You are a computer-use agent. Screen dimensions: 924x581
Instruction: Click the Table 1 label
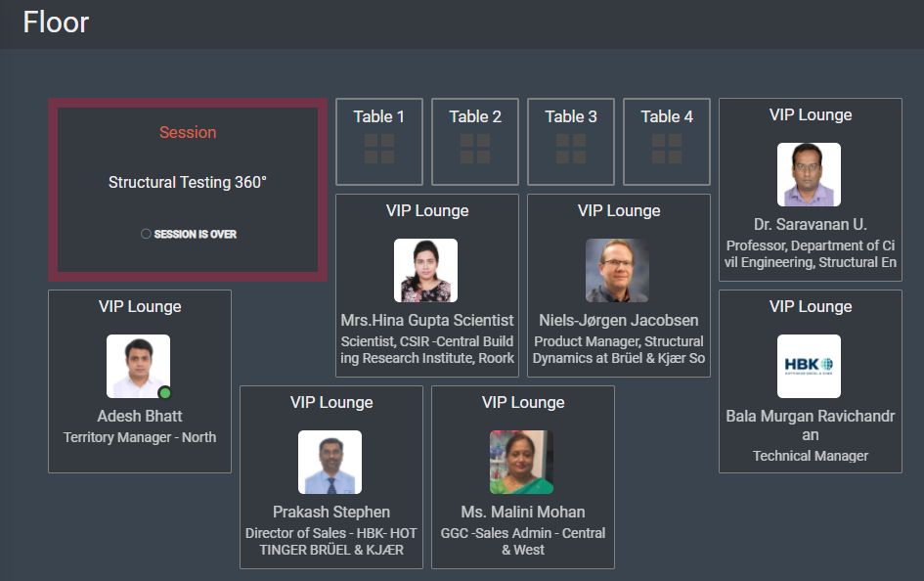[x=379, y=116]
